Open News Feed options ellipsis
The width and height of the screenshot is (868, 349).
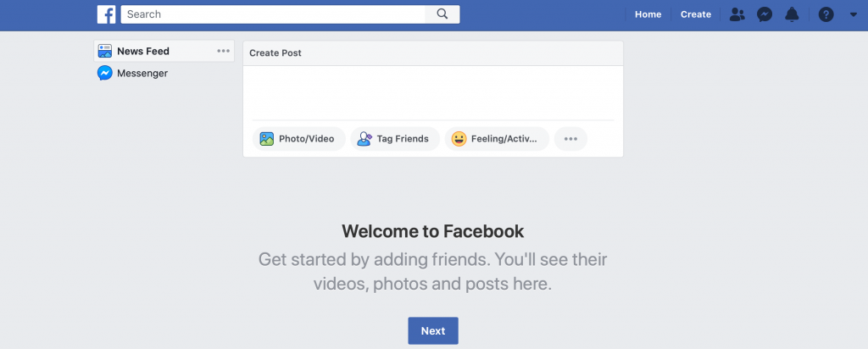click(223, 51)
